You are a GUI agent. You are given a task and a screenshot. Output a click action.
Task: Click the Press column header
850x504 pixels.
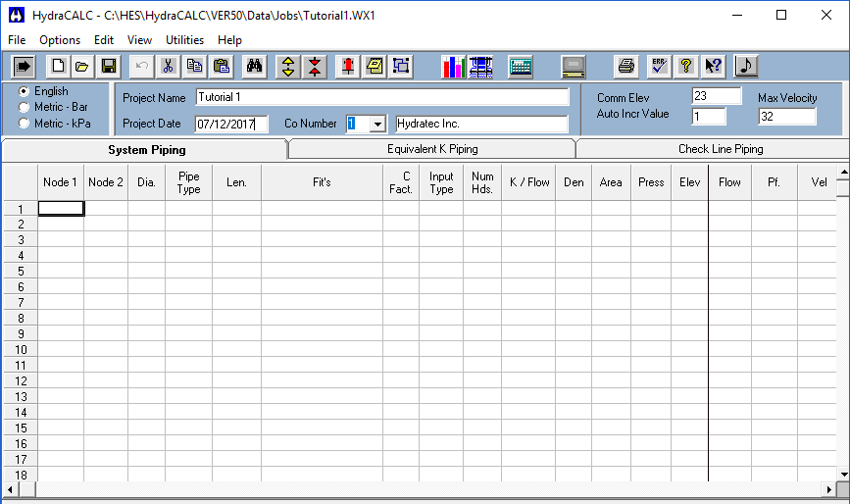point(651,182)
